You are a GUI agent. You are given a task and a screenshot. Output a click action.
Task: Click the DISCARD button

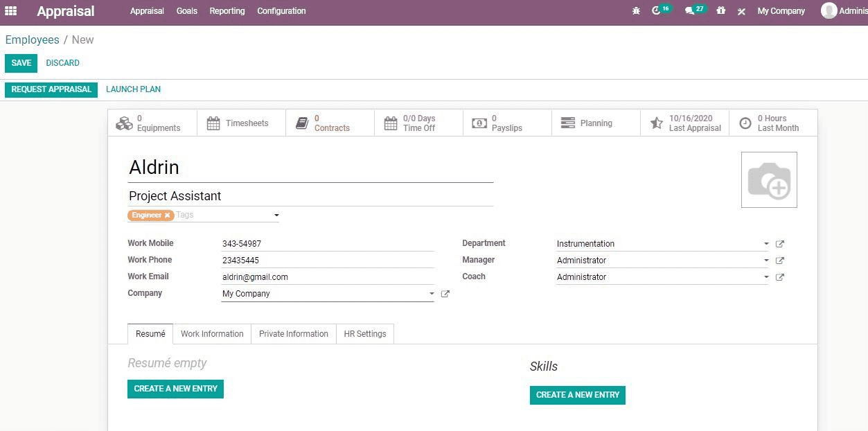pyautogui.click(x=62, y=63)
